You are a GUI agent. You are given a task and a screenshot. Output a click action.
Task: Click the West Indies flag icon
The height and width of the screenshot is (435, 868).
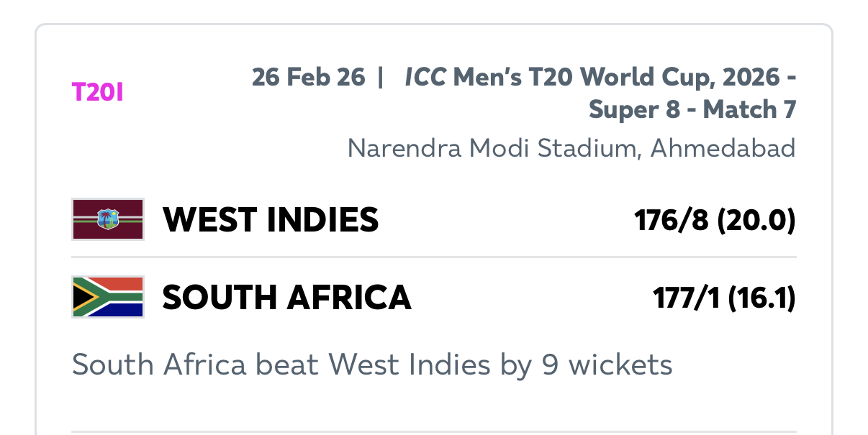[108, 219]
